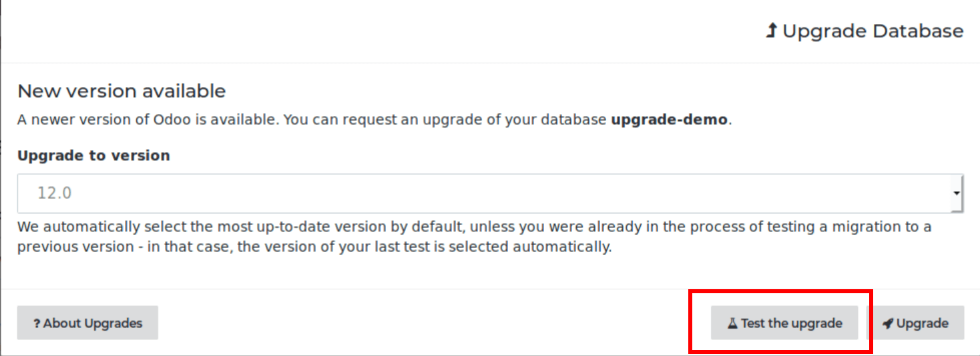This screenshot has width=980, height=356.
Task: Click the help text starting "We automatically select"
Action: [474, 227]
